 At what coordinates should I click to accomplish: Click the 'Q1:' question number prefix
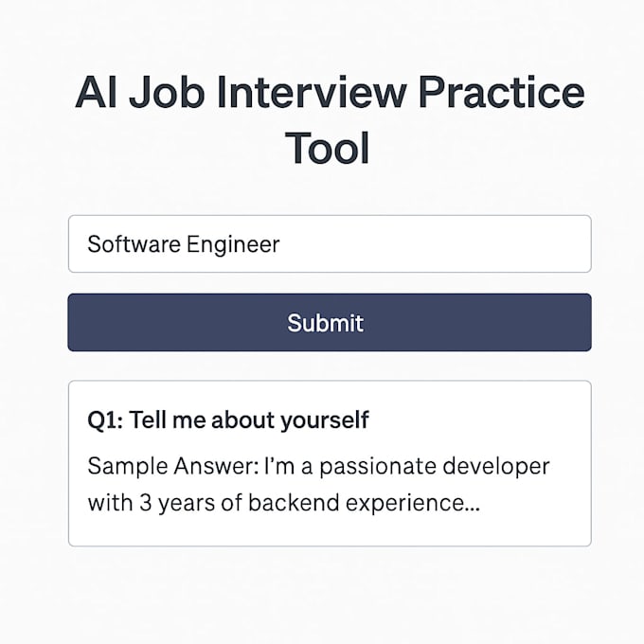[x=105, y=420]
